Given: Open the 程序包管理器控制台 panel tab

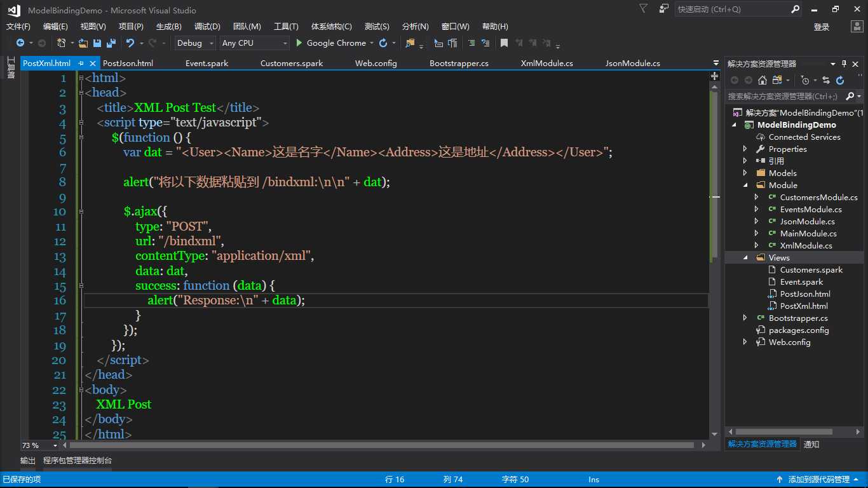Looking at the screenshot, I should 78,461.
